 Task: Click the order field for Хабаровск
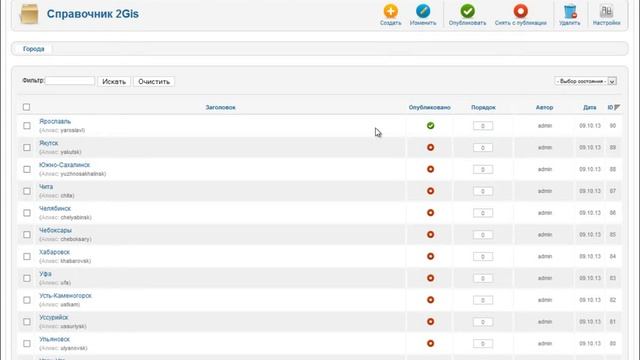(483, 257)
